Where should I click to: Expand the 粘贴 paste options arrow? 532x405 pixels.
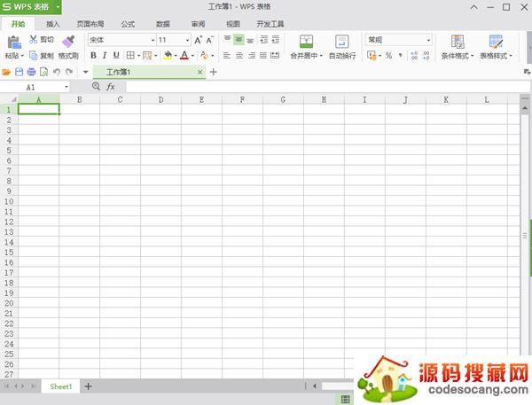coord(22,56)
